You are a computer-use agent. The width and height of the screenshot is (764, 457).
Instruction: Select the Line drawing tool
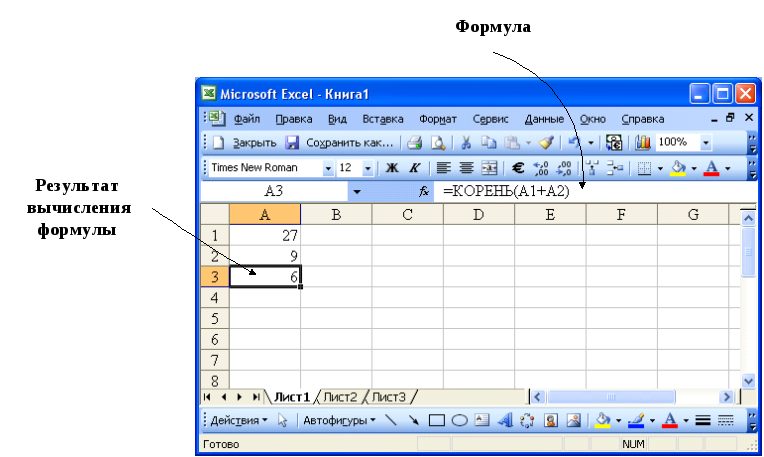(390, 420)
